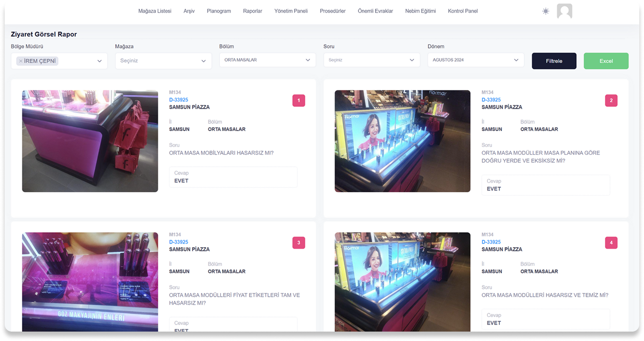Change the Dönem AGUSTOS 2024 dropdown
644x341 pixels.
coord(476,60)
